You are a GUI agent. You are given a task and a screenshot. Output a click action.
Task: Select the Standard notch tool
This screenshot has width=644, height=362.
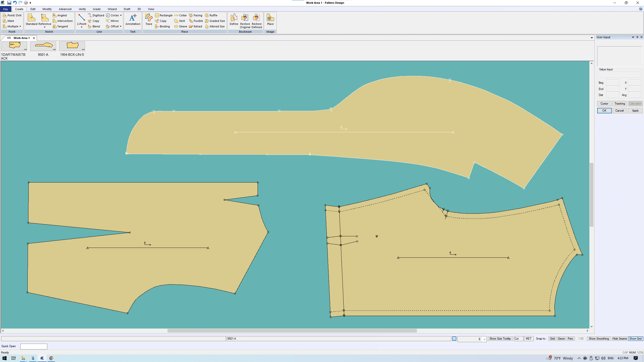[x=31, y=20]
